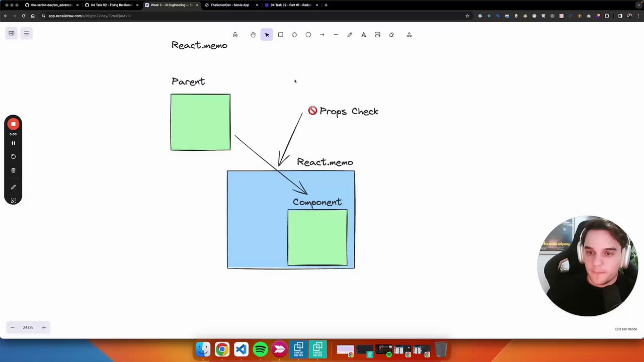644x362 pixels.
Task: Zoom in the canvas
Action: [44, 327]
